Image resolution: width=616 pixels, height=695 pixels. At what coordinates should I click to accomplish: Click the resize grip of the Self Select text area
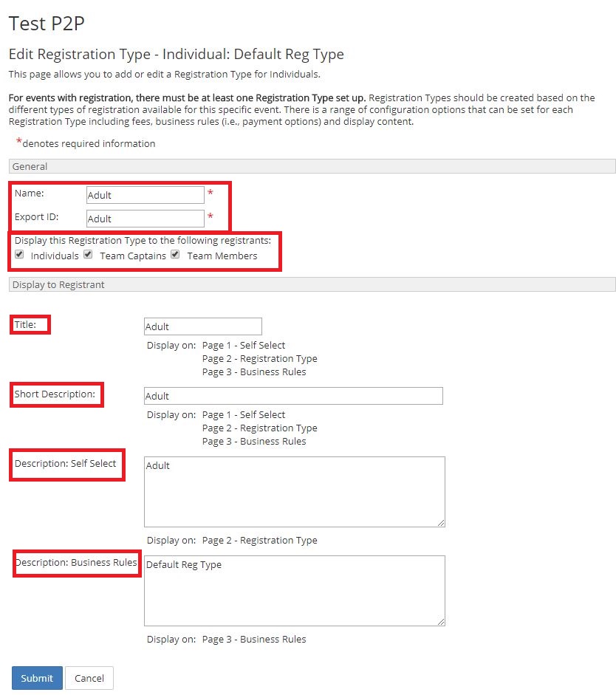[441, 523]
